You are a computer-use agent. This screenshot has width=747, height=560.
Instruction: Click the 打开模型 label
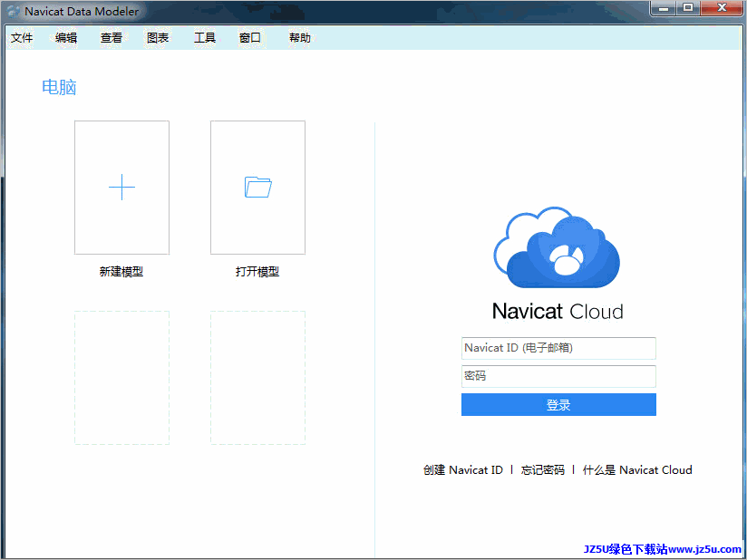257,272
